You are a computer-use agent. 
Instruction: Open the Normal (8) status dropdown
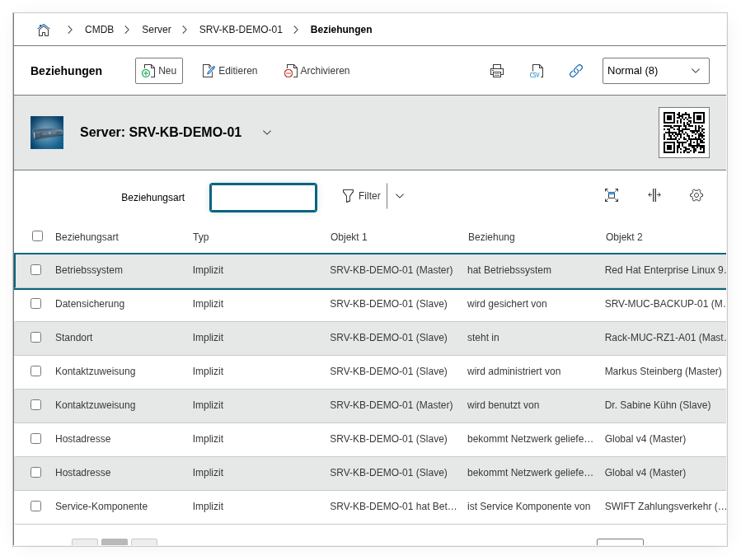(x=655, y=71)
